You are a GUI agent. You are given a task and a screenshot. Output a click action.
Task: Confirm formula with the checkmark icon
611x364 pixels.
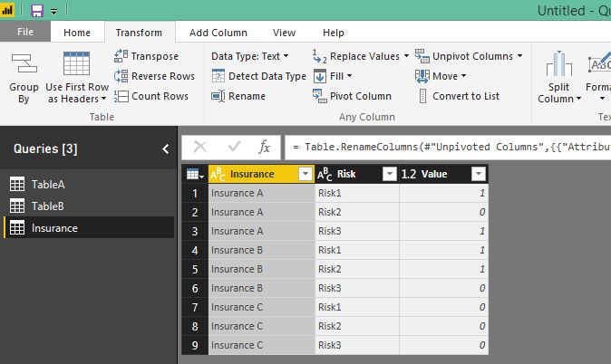[234, 147]
